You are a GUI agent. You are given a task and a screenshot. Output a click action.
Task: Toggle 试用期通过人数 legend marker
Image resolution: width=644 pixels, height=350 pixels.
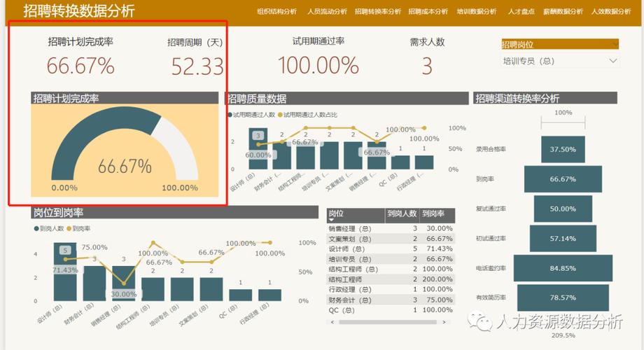click(x=230, y=115)
